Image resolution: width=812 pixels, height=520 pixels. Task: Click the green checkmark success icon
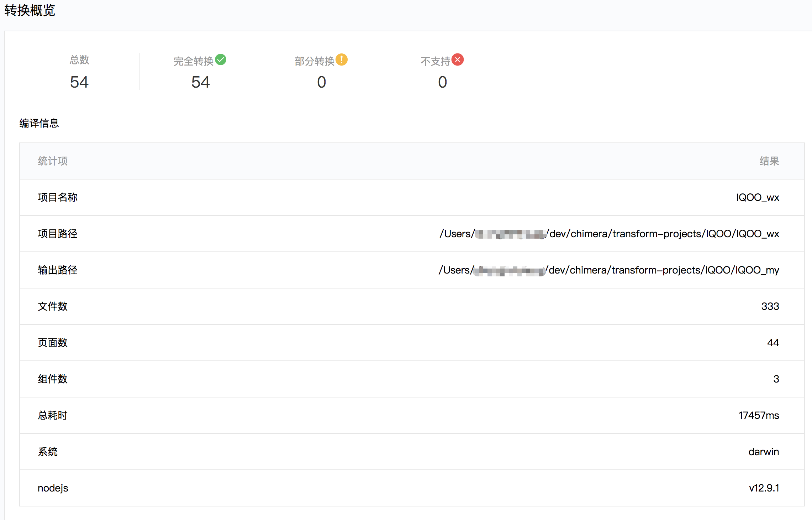pos(221,59)
